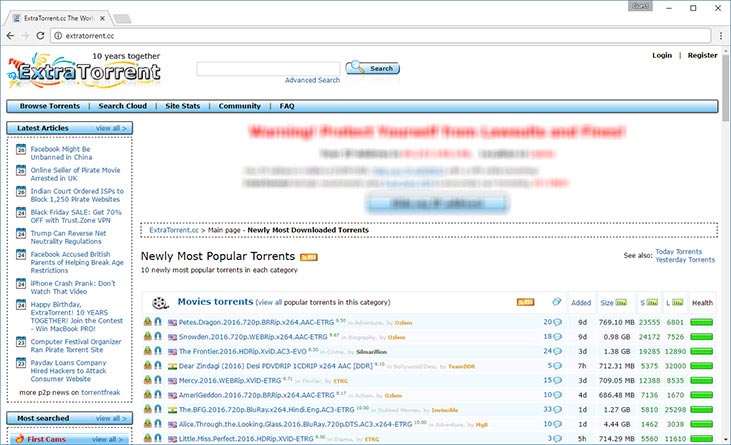Image resolution: width=731 pixels, height=445 pixels.
Task: Click magnet link icon for Snowden.2016 row
Action: (158, 336)
